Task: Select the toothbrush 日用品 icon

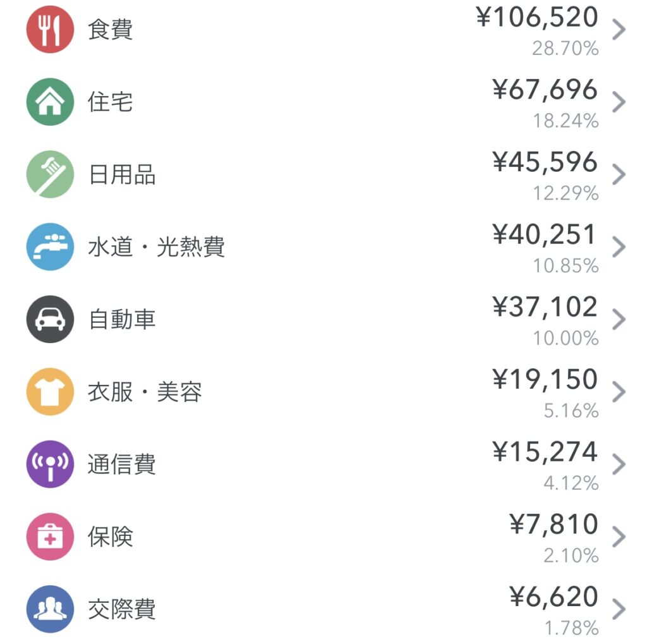Action: coord(50,174)
